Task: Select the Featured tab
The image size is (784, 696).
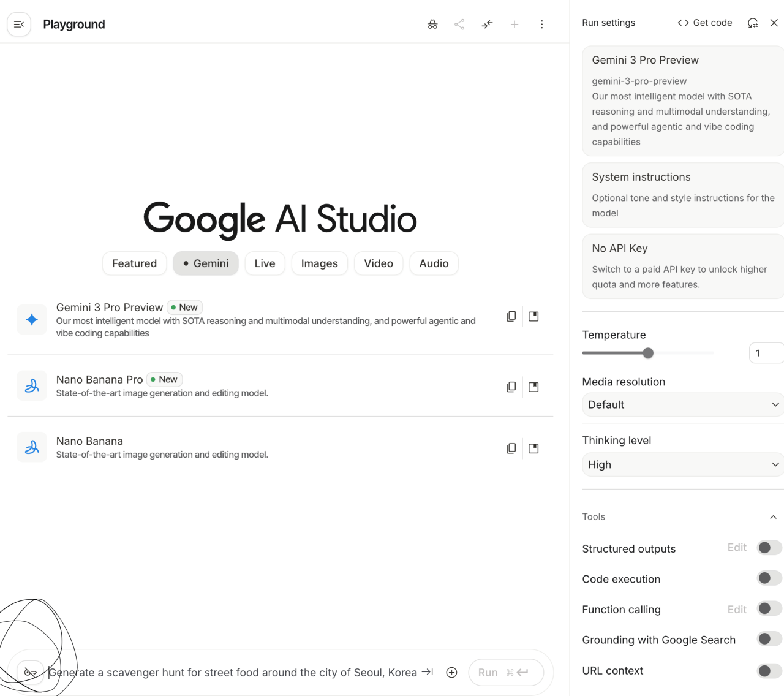Action: 134,263
